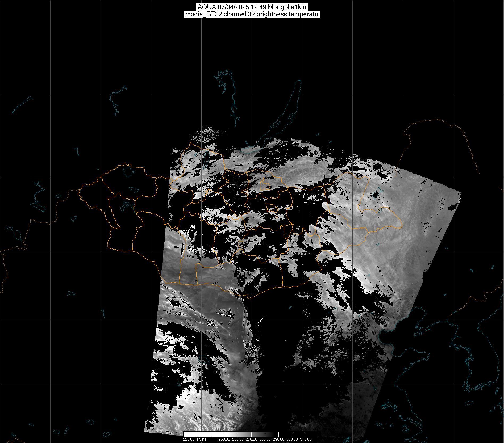The image size is (504, 443).
Task: Click the 220.00 kelvins colorbar label
Action: [194, 439]
